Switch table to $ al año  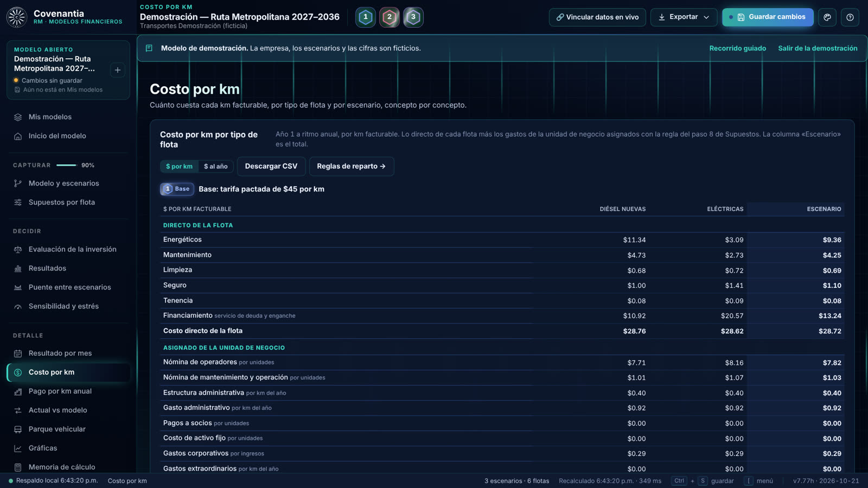(x=215, y=166)
